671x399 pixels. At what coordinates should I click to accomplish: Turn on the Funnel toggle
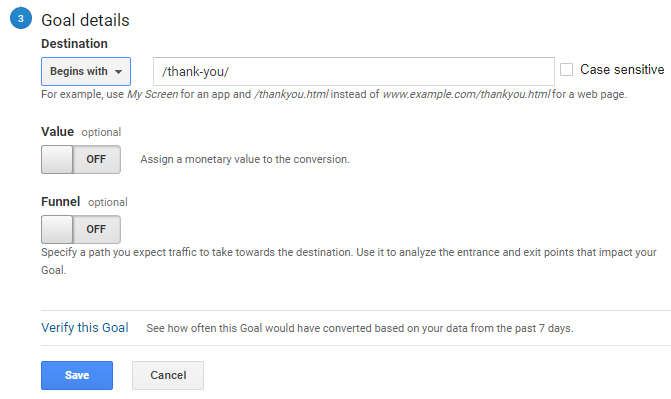click(x=81, y=229)
